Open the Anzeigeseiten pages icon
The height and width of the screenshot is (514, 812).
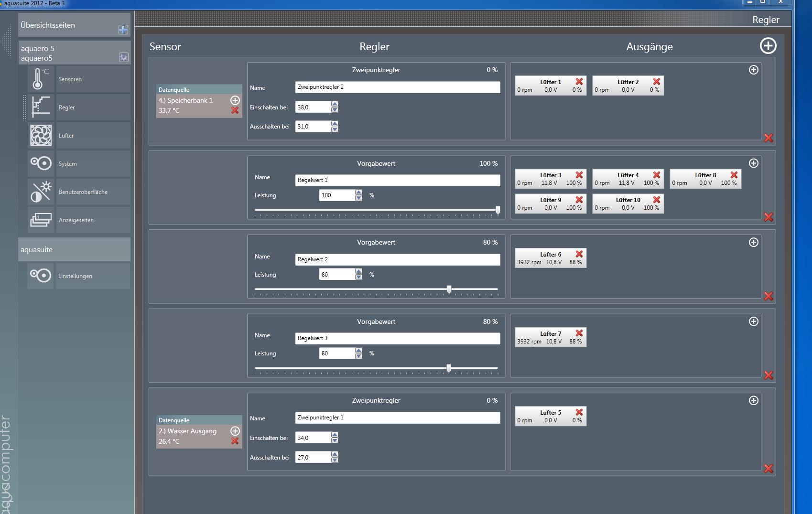tap(41, 220)
